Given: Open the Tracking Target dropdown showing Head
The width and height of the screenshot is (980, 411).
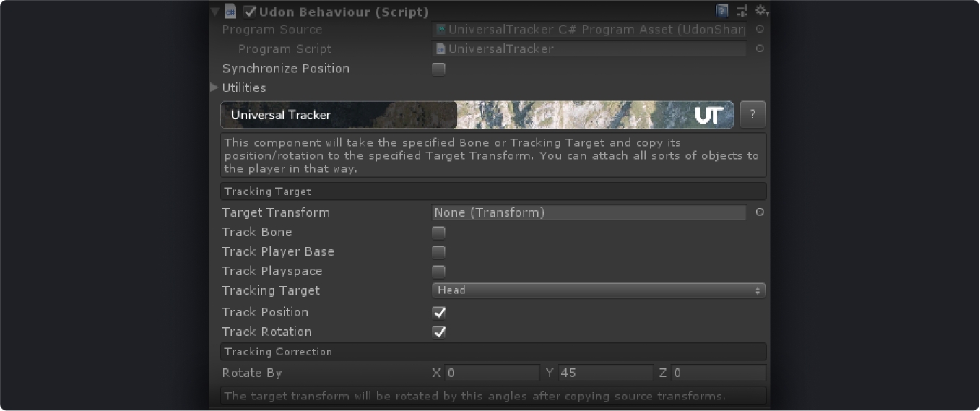Looking at the screenshot, I should point(598,290).
